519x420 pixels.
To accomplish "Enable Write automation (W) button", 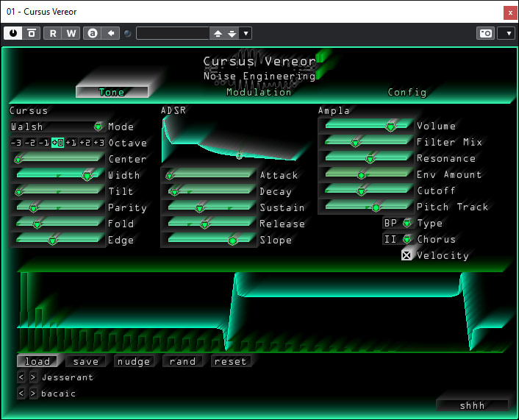I will pyautogui.click(x=71, y=33).
